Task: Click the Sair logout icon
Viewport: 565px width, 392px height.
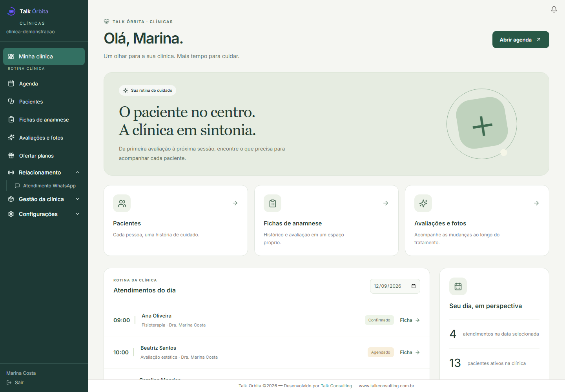Action: point(9,383)
